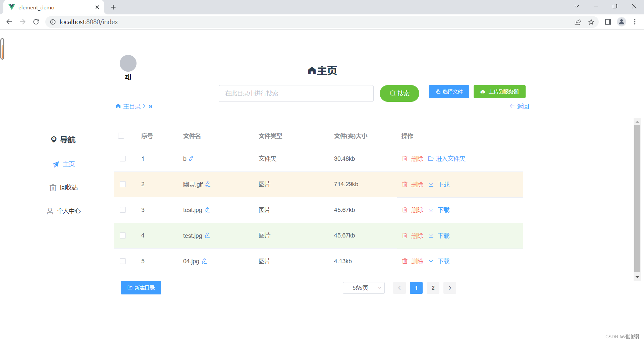Viewport: 644px width, 342px height.
Task: Open the browser side panel icon
Action: [x=608, y=22]
